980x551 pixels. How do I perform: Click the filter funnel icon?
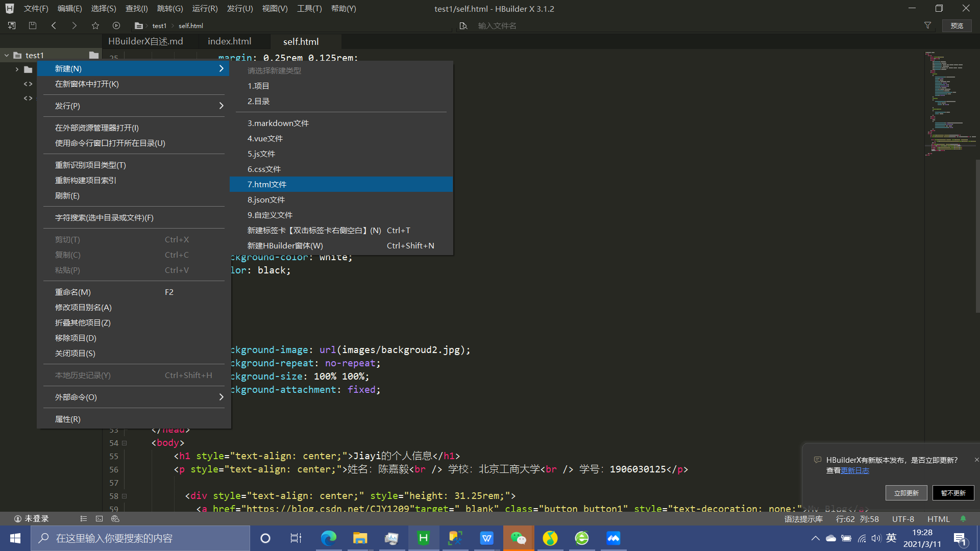(x=927, y=26)
